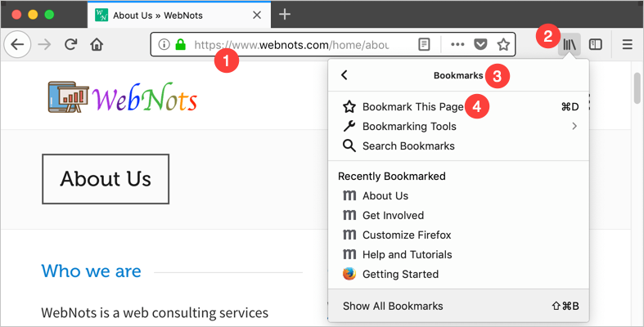Screen dimensions: 644x327
Task: Click Show All Bookmarks
Action: coord(393,306)
